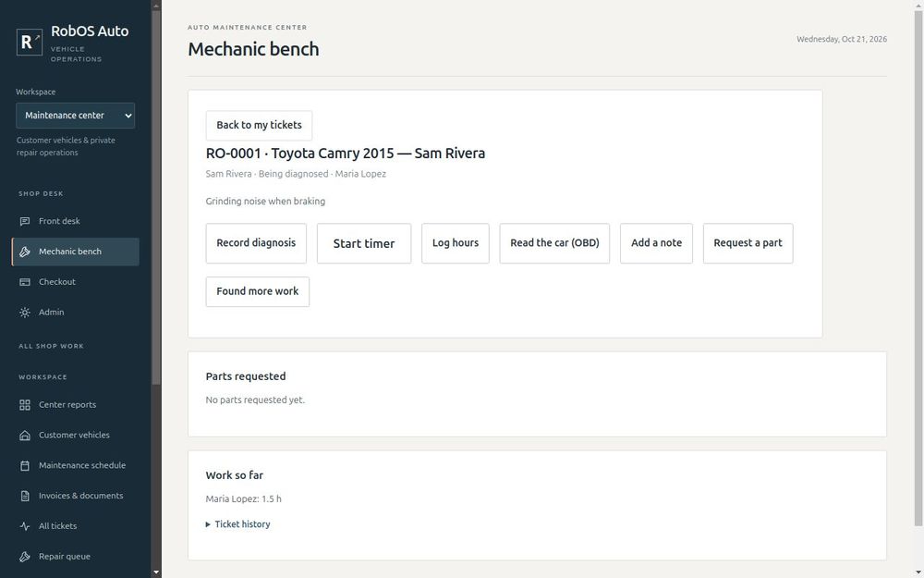
Task: Click the Maintenance schedule calendar icon
Action: 25,465
